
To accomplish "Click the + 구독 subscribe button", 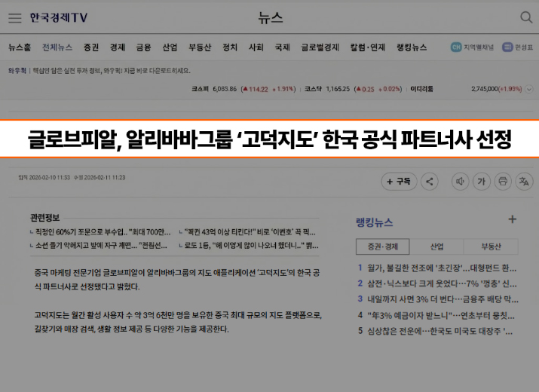I will [399, 181].
